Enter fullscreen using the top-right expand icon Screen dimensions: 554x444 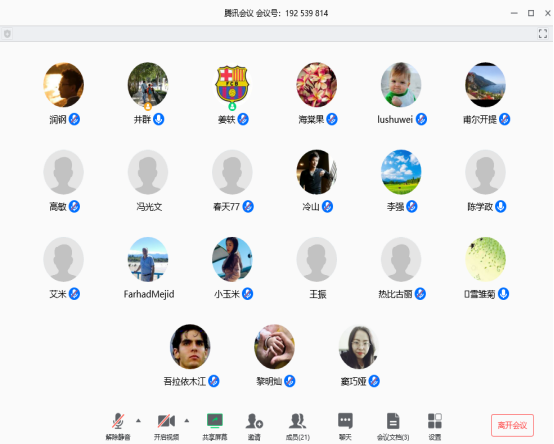543,34
